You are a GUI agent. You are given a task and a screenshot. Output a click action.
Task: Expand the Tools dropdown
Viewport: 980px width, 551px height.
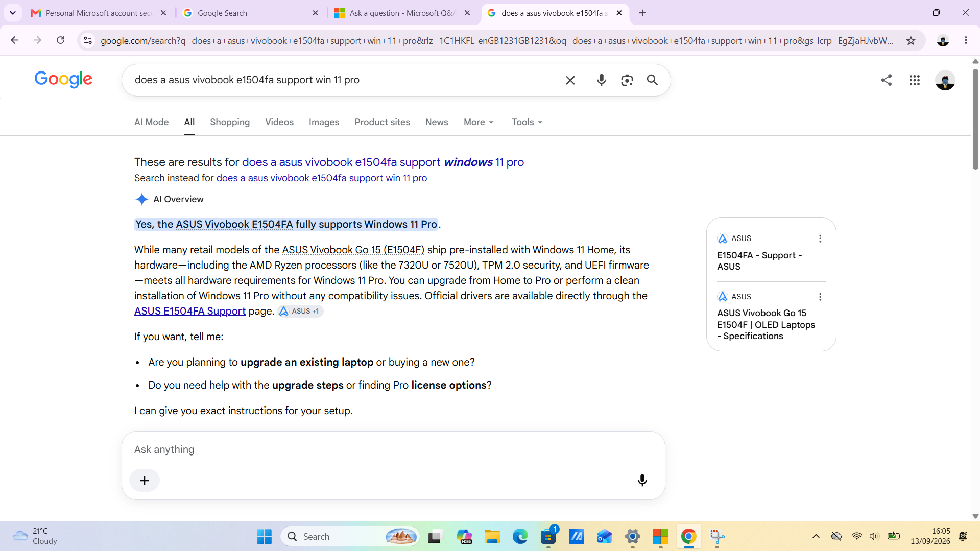[x=527, y=122]
